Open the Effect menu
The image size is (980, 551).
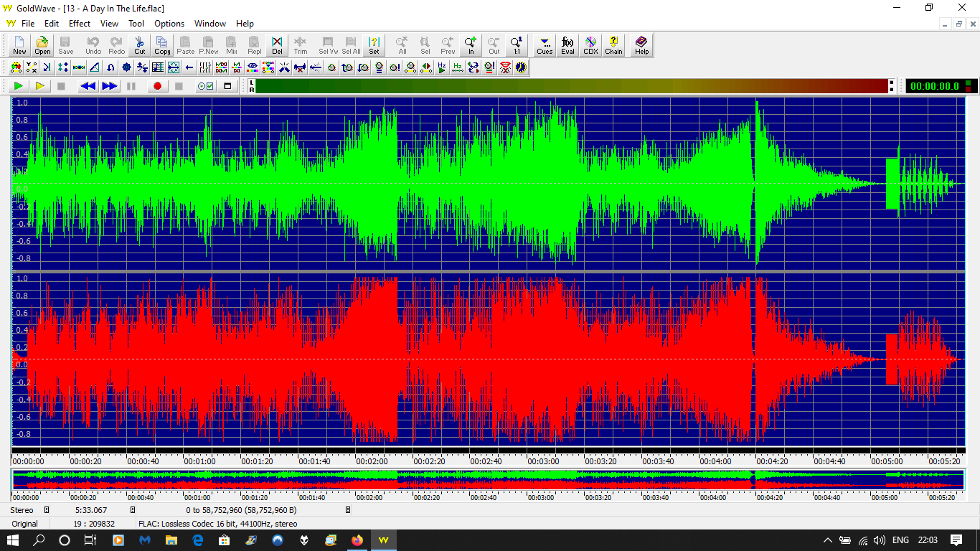80,24
